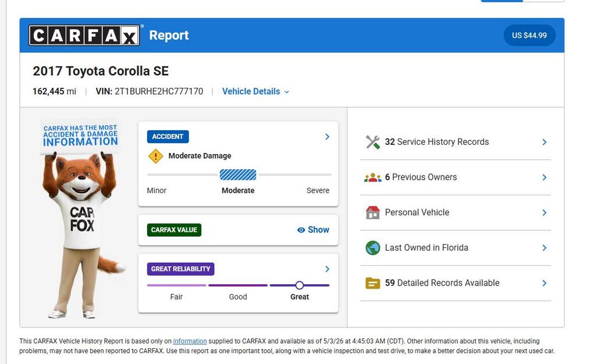Follow the 'information' link in the disclaimer

[x=190, y=341]
